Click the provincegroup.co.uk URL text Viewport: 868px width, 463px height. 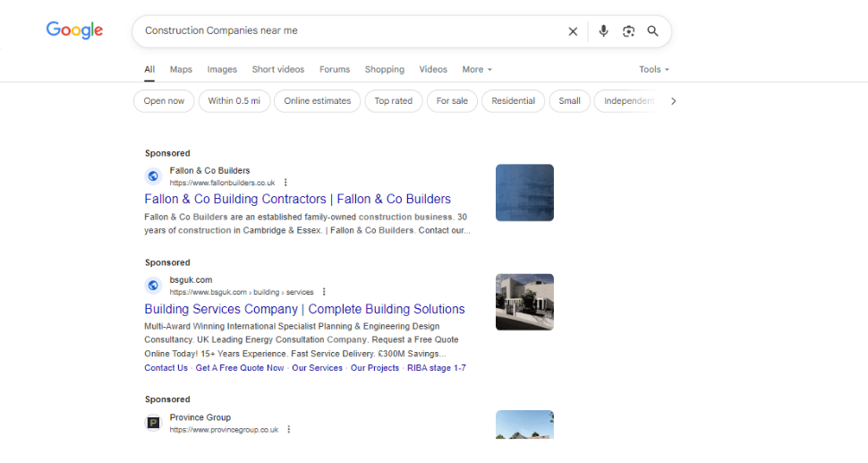[x=224, y=430]
